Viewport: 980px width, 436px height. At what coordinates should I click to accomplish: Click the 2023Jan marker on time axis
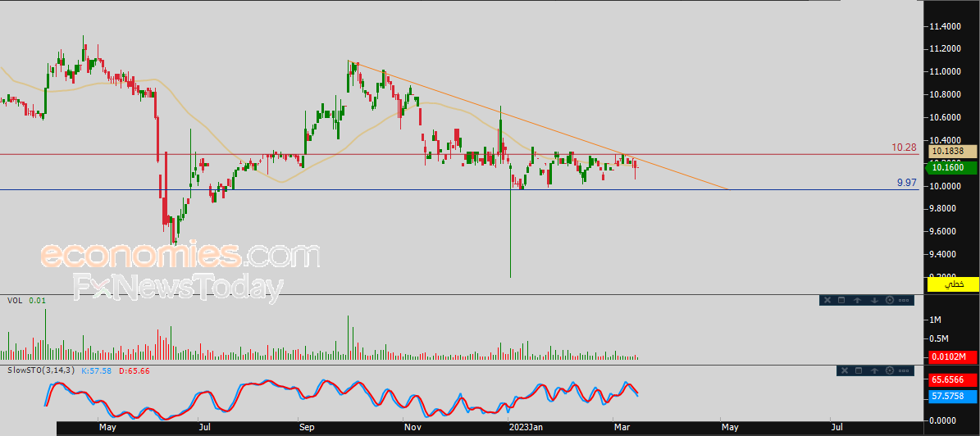(524, 428)
